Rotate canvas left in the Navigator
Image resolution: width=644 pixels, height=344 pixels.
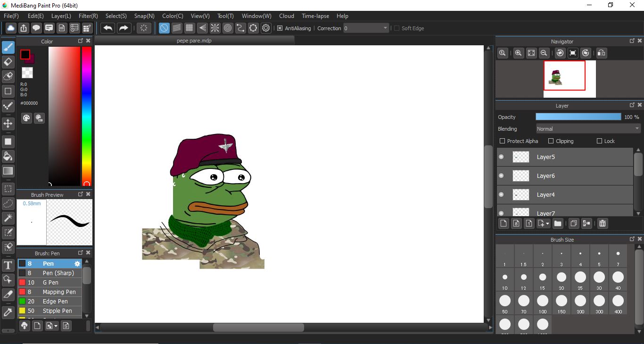tap(560, 53)
